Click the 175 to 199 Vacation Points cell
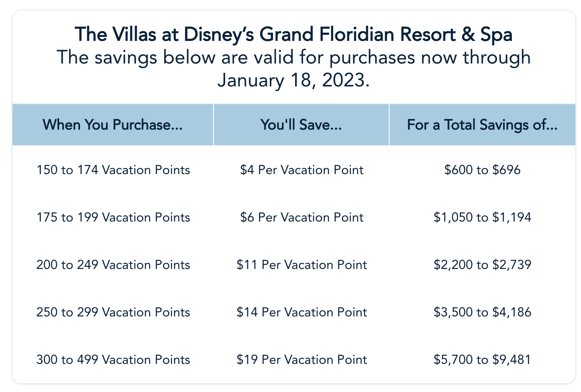Screen dimensions: 581x392 [x=113, y=218]
